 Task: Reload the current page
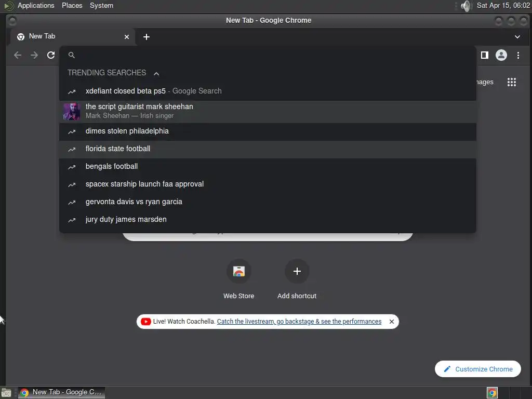[51, 55]
